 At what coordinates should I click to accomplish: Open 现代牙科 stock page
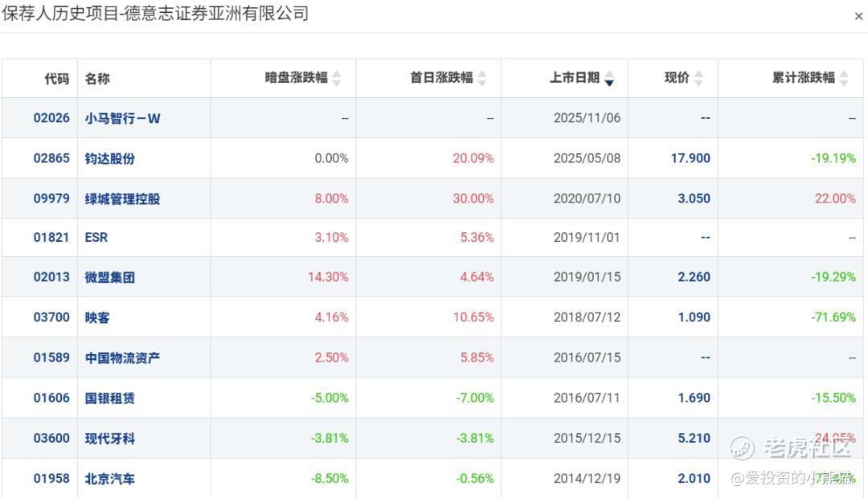coord(109,439)
